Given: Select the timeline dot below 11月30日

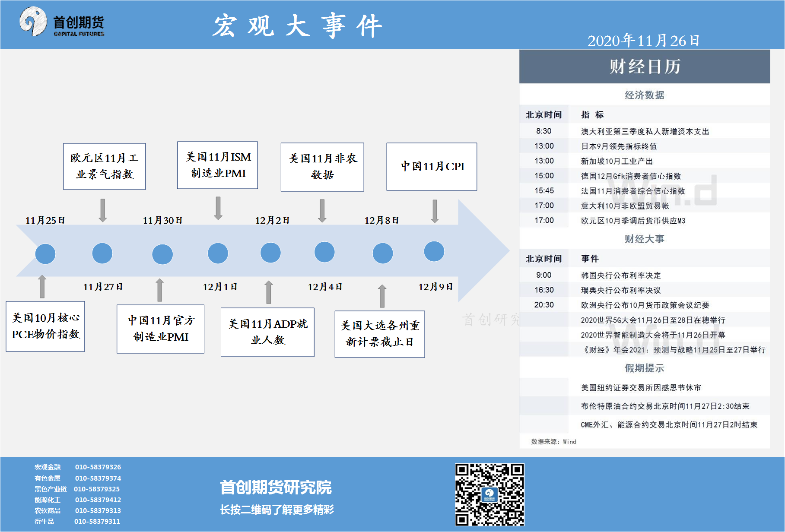Looking at the screenshot, I should coord(162,254).
